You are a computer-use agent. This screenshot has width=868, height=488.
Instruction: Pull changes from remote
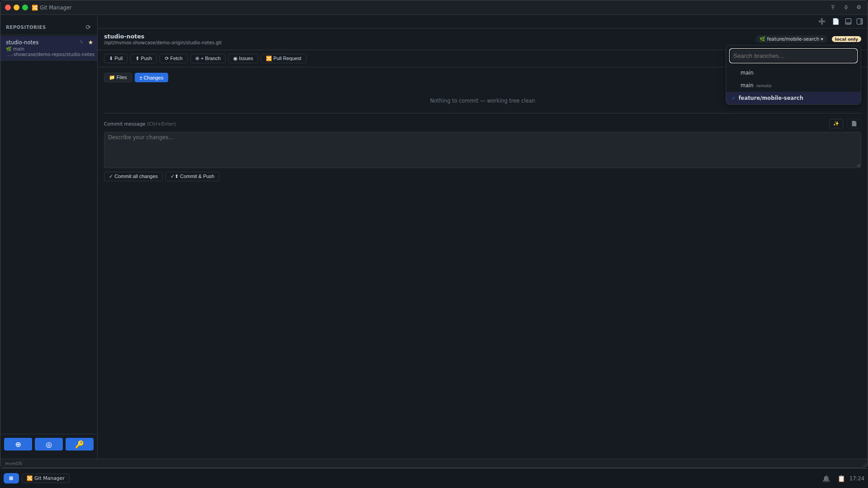point(116,58)
